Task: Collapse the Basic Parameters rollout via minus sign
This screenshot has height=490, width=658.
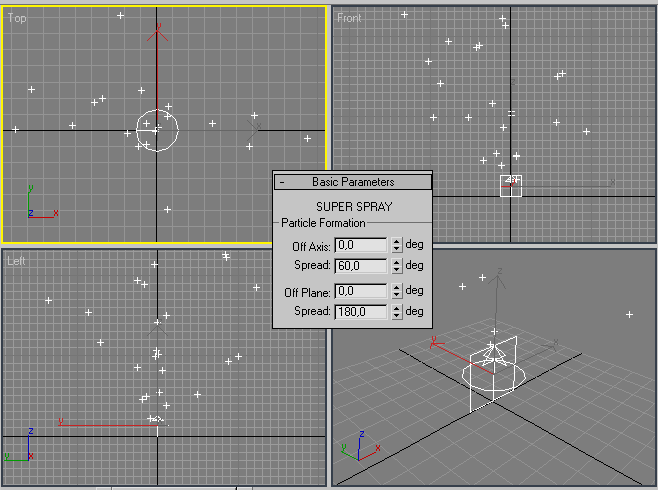Action: click(x=283, y=182)
